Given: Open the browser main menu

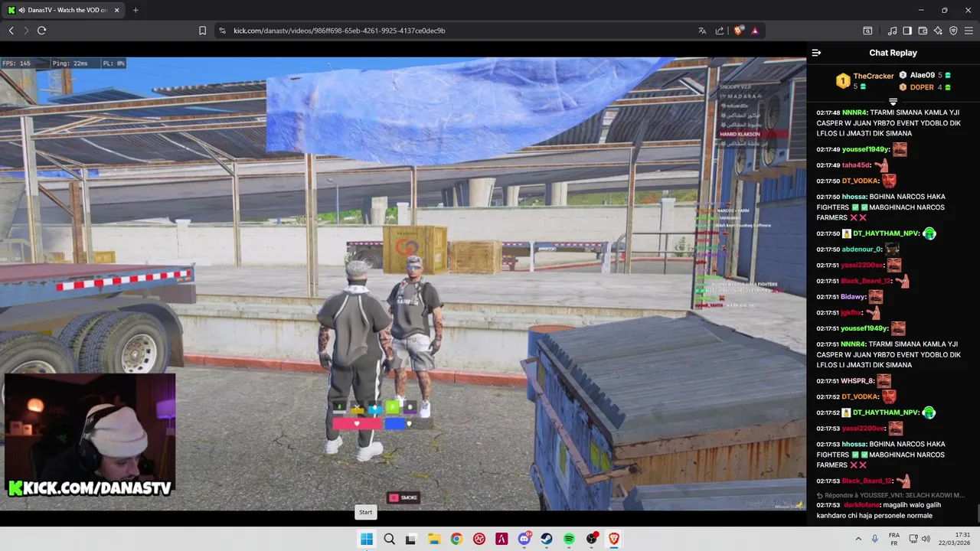Looking at the screenshot, I should tap(969, 31).
